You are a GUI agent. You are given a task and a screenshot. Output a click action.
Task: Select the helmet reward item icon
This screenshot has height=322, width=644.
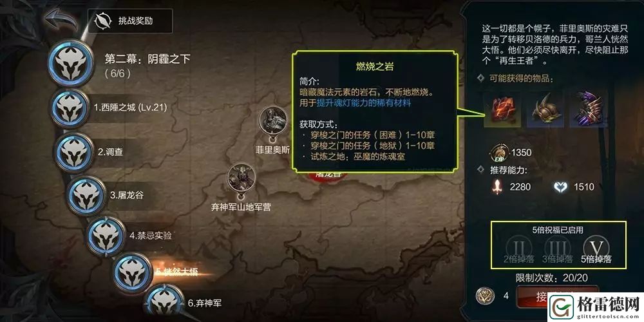pyautogui.click(x=545, y=109)
